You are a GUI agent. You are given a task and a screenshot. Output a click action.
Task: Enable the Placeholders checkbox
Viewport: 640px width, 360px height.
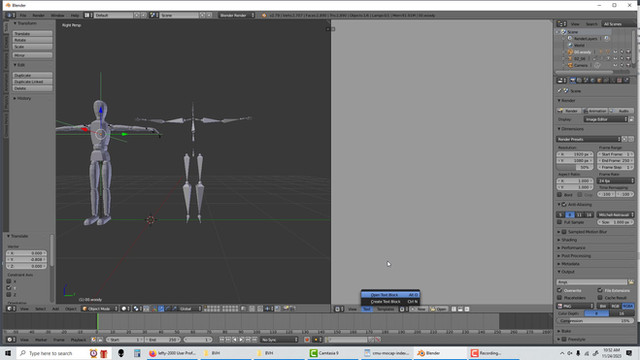pyautogui.click(x=560, y=298)
